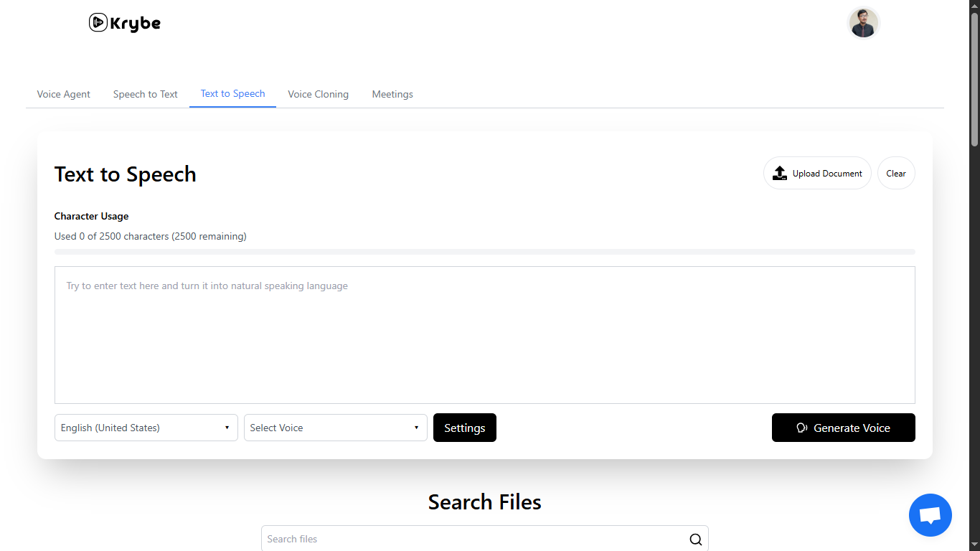Click the magnifier icon in Search files
Image resolution: width=980 pixels, height=551 pixels.
pyautogui.click(x=695, y=540)
